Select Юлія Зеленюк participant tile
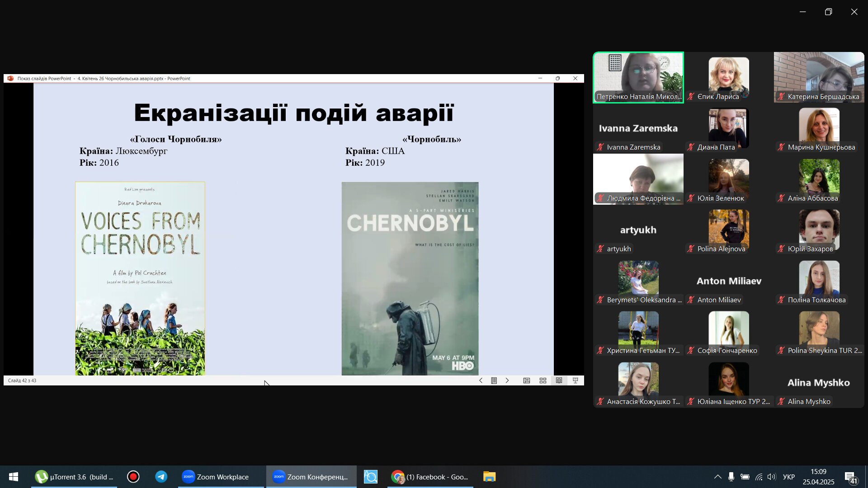This screenshot has width=868, height=488. pos(729,179)
